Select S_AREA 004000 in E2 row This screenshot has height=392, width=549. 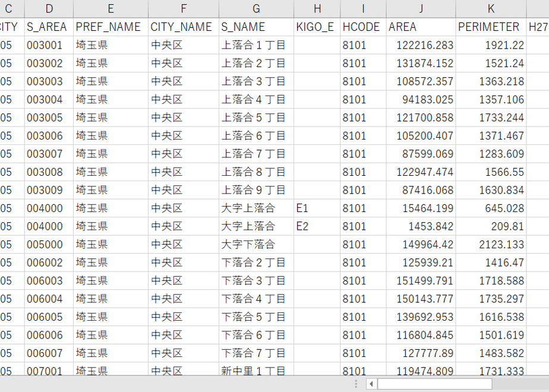pos(49,226)
